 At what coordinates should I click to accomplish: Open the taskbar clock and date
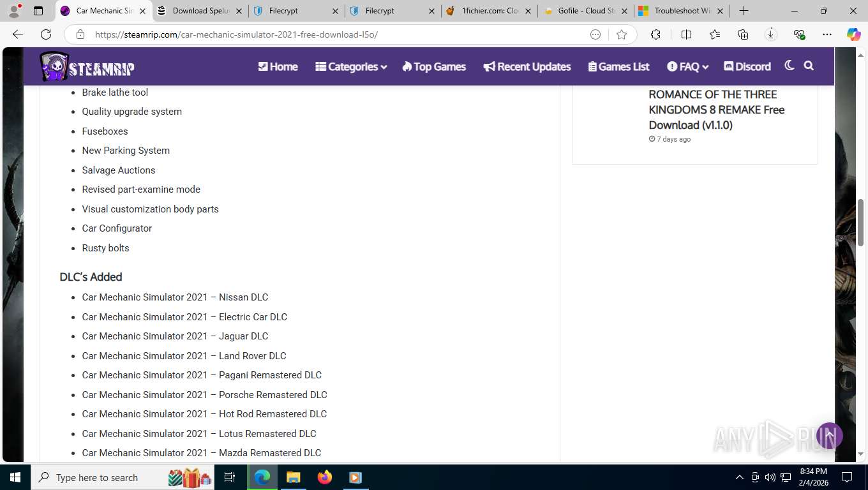pyautogui.click(x=813, y=477)
